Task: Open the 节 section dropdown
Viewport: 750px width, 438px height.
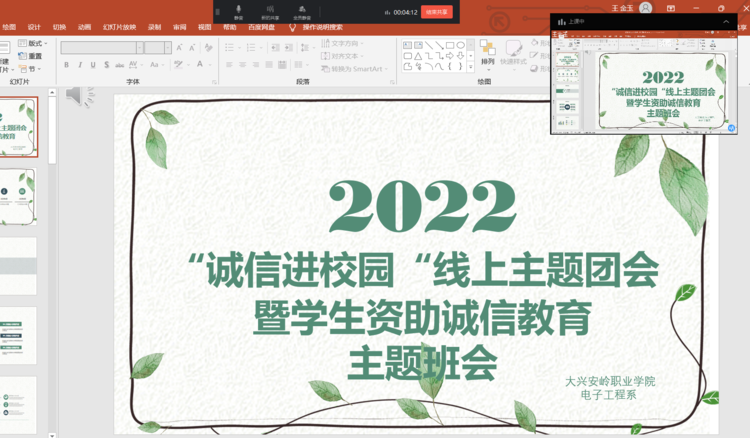Action: click(x=30, y=69)
